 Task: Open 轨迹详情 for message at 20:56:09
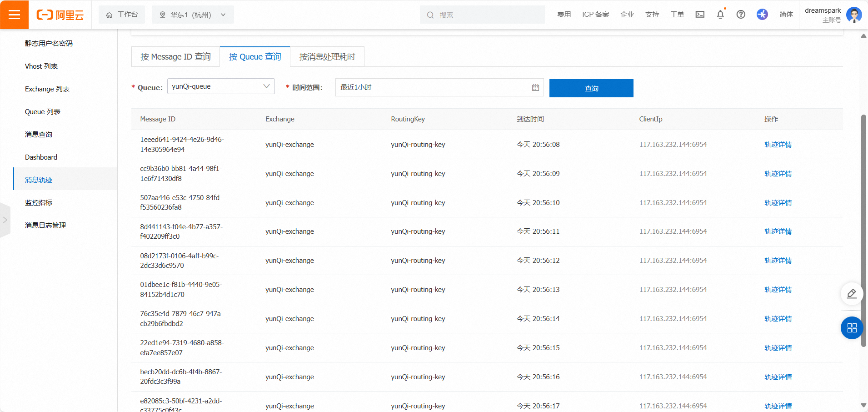click(778, 174)
